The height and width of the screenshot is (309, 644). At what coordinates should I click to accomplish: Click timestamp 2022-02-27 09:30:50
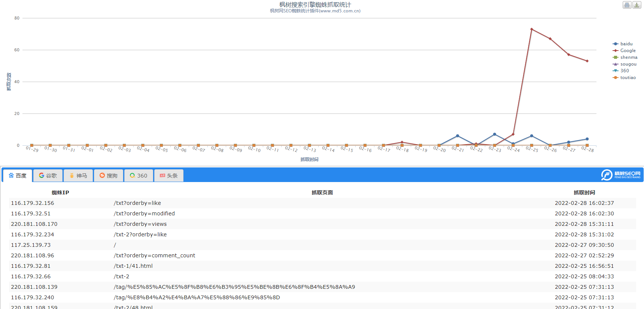pos(584,245)
